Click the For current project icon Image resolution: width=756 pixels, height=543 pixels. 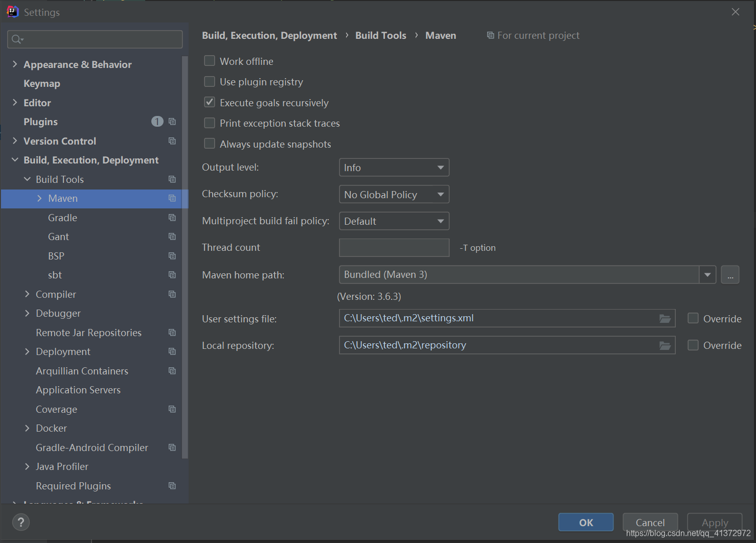tap(490, 35)
